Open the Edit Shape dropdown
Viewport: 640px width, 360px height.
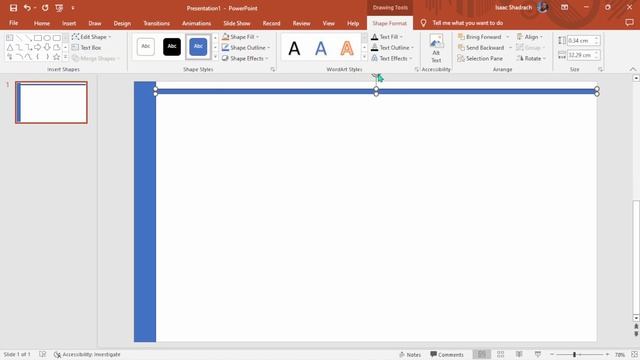coord(91,37)
